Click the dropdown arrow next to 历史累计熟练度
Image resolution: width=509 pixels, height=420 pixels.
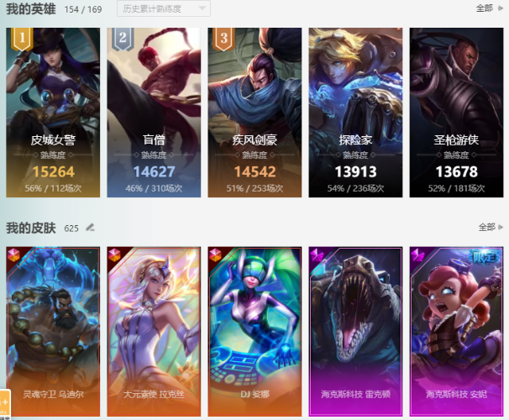click(x=202, y=8)
